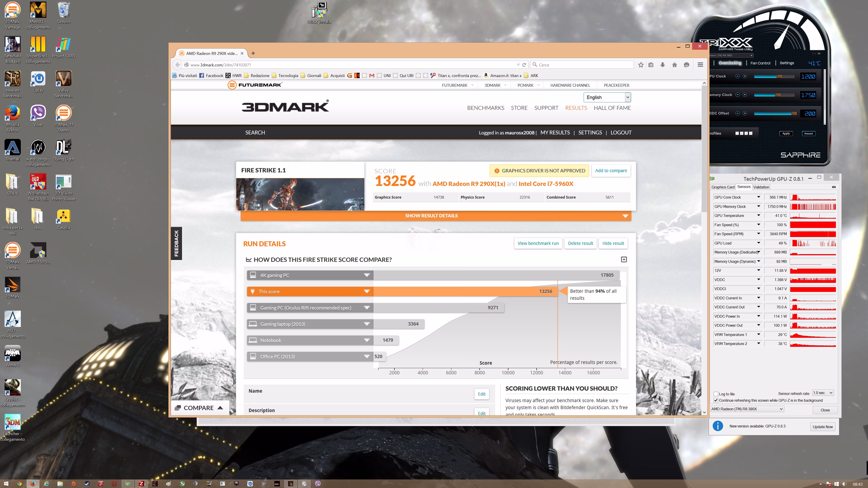Open File Explorer from the taskbar
The image size is (868, 488).
(60, 484)
